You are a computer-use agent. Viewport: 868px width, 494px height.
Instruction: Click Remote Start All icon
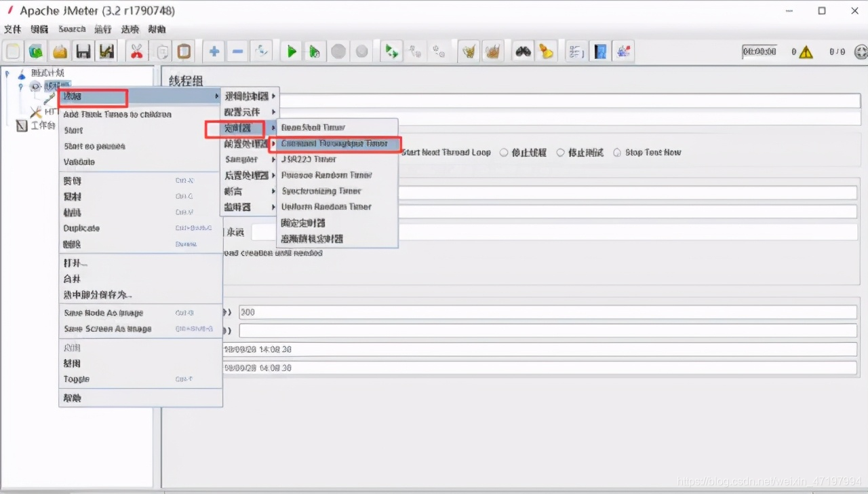click(391, 51)
